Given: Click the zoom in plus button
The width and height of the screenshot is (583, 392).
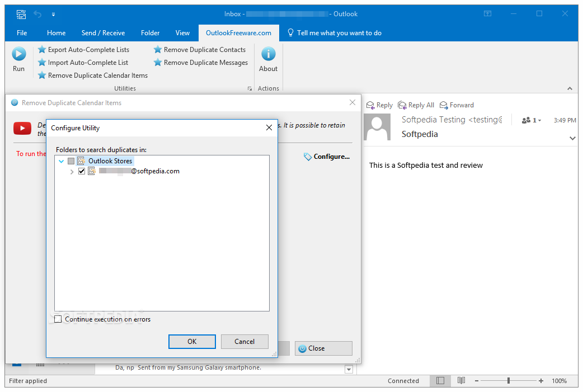Looking at the screenshot, I should click(541, 381).
